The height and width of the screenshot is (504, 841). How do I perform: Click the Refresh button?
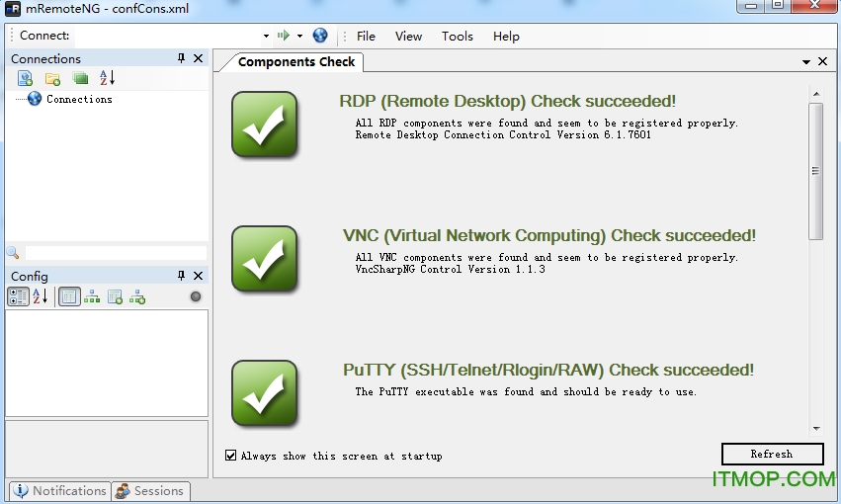coord(773,455)
